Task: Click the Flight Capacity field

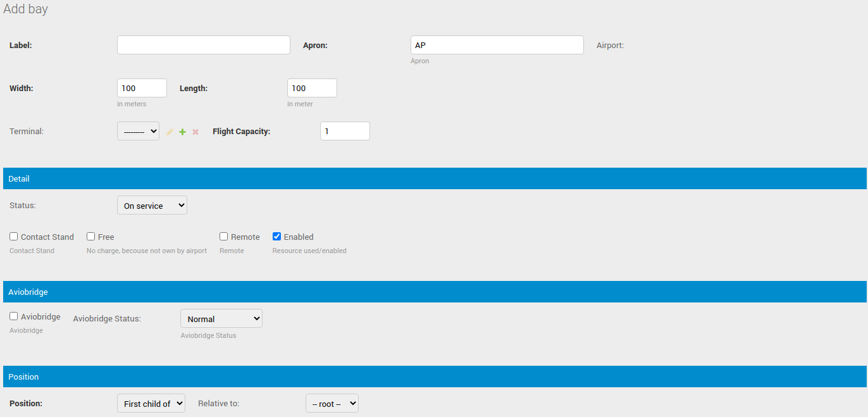Action: click(x=345, y=131)
